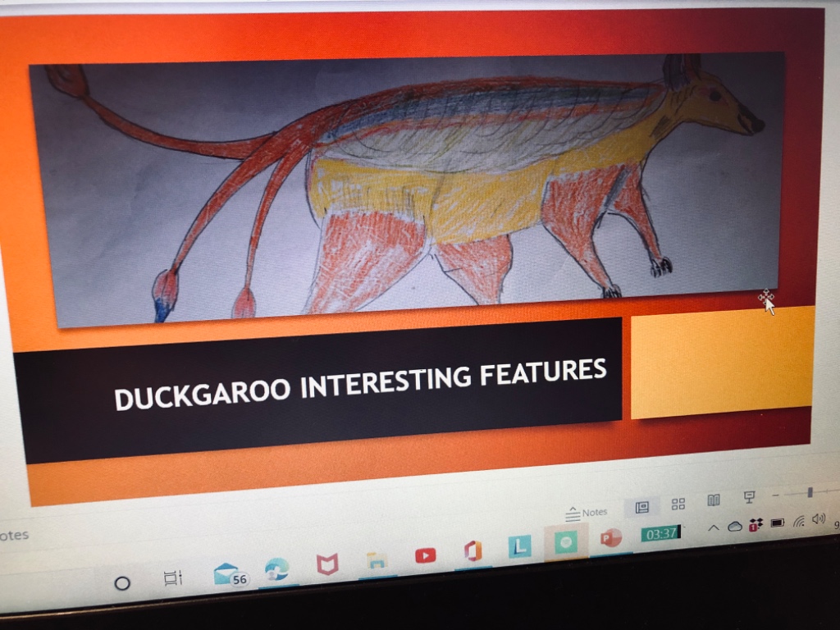
Task: Expand hidden system tray icons
Action: pos(713,527)
